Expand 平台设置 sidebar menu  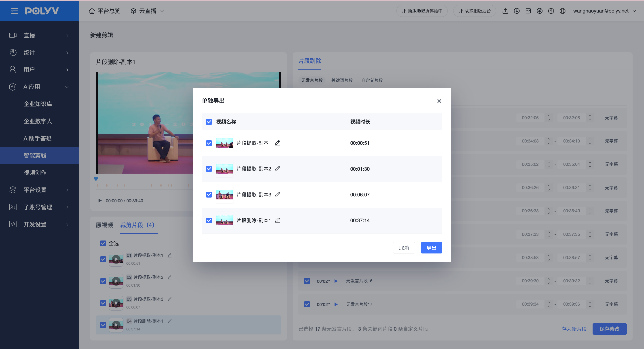click(39, 190)
